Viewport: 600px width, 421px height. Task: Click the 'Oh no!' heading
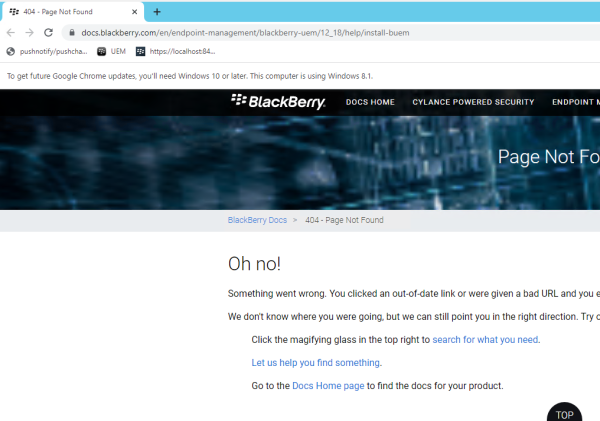pyautogui.click(x=254, y=264)
